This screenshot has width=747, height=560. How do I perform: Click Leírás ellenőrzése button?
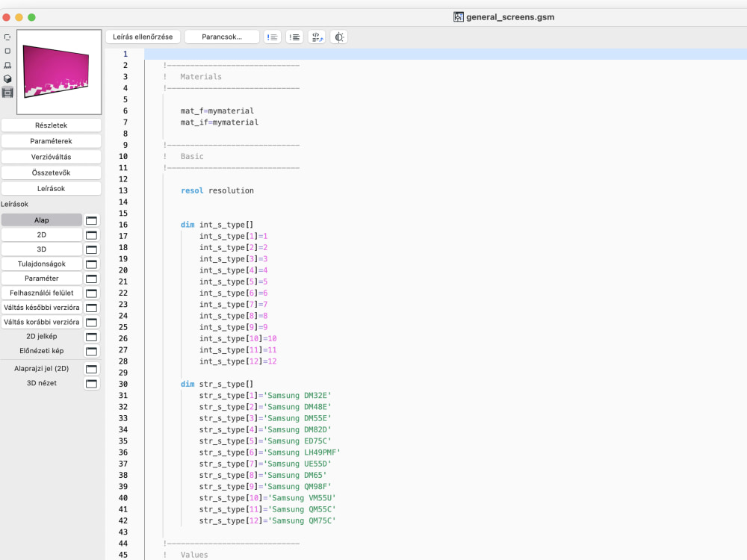143,37
